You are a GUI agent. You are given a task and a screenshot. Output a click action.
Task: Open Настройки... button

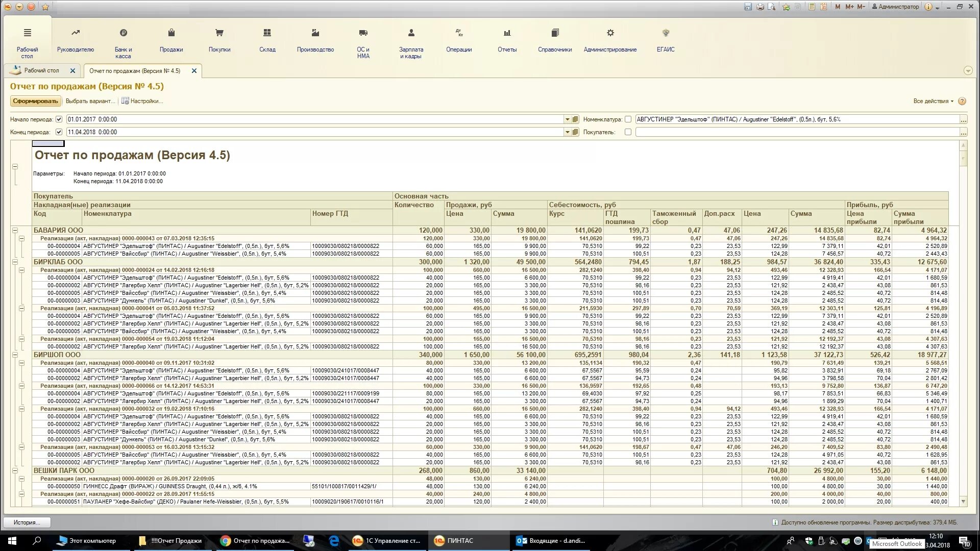point(142,101)
